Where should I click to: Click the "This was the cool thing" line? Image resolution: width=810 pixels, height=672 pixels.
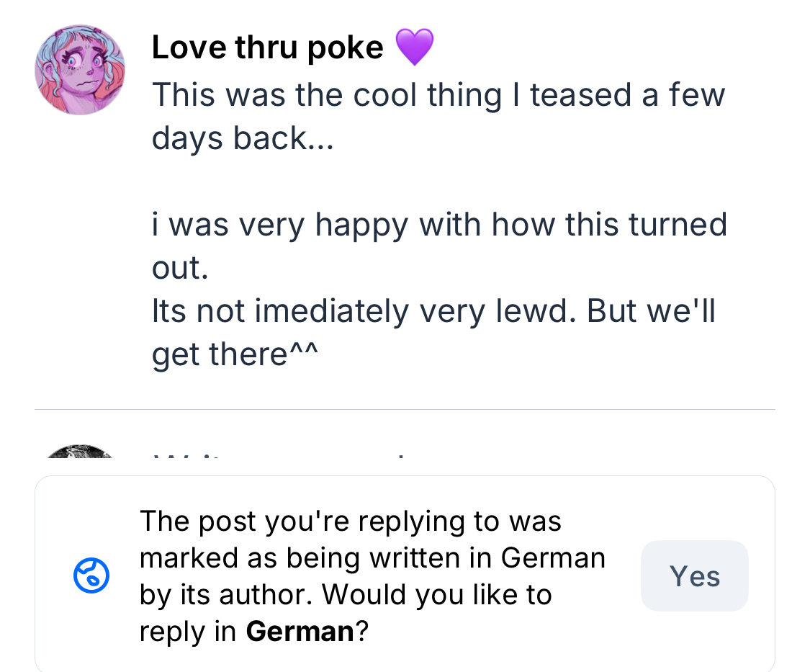point(438,95)
